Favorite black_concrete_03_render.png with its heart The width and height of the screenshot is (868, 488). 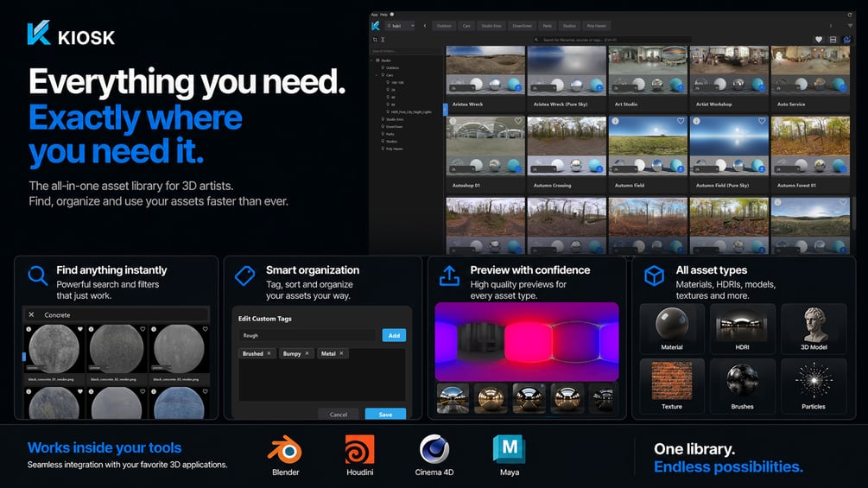tap(206, 329)
